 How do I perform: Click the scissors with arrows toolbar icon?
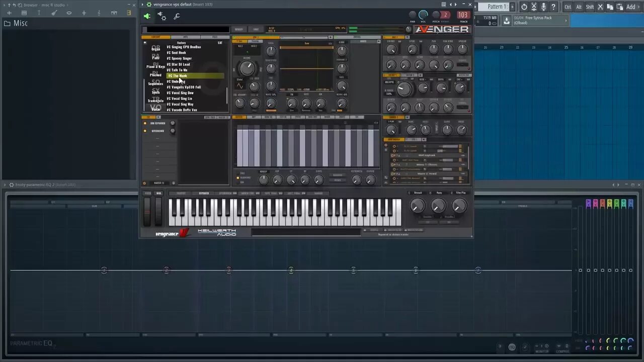coord(534,7)
